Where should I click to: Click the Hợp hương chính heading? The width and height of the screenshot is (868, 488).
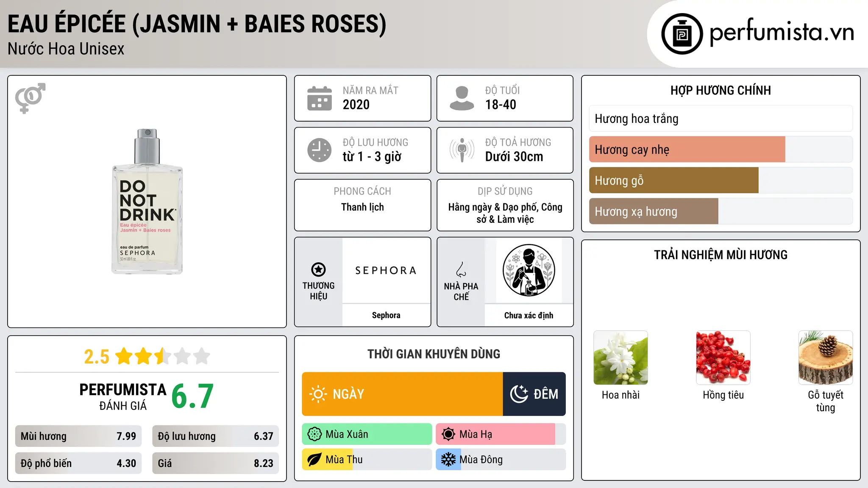(721, 90)
